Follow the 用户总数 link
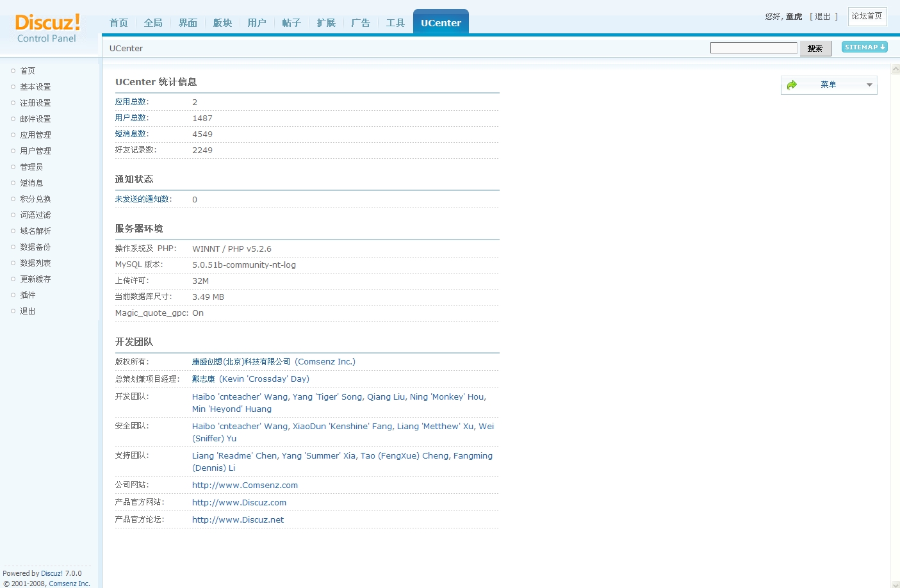 pyautogui.click(x=131, y=118)
